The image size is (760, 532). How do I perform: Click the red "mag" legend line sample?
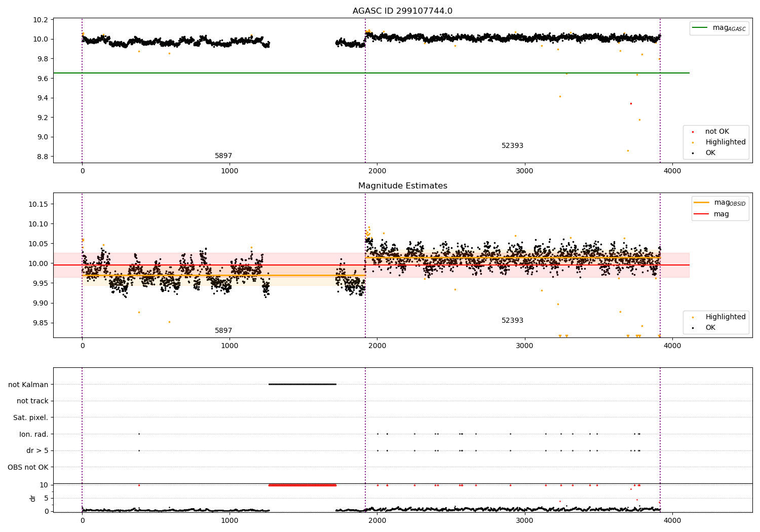pos(702,214)
